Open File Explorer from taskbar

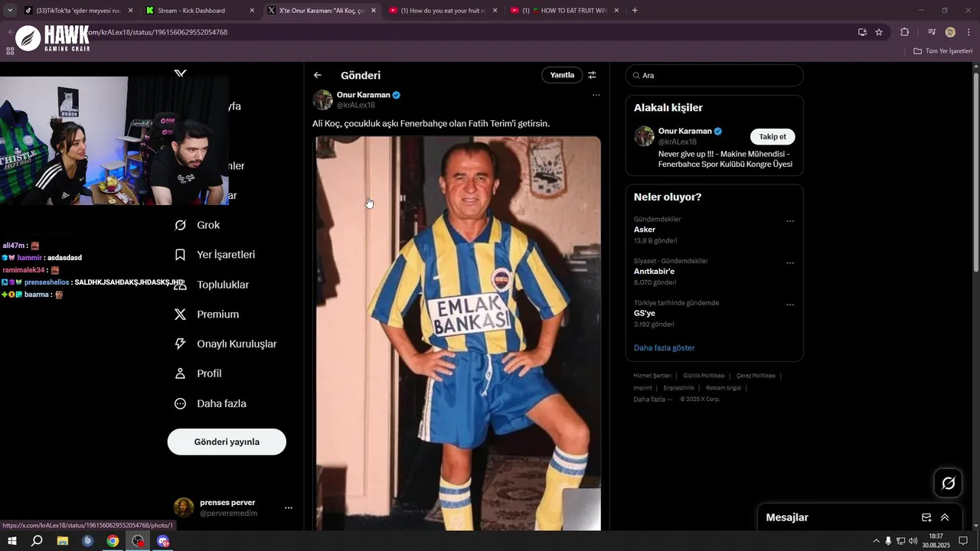pyautogui.click(x=62, y=541)
